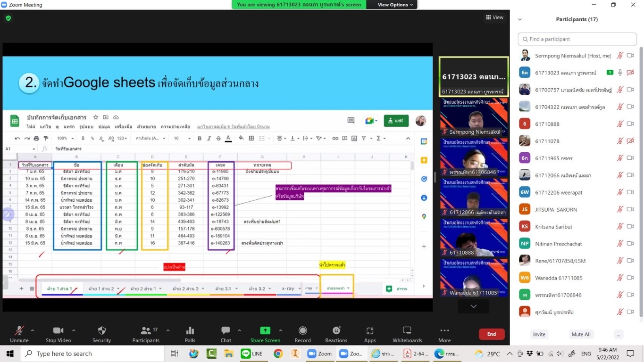
Task: Toggle mute icon for JITSUPA SAKORN
Action: tap(620, 209)
